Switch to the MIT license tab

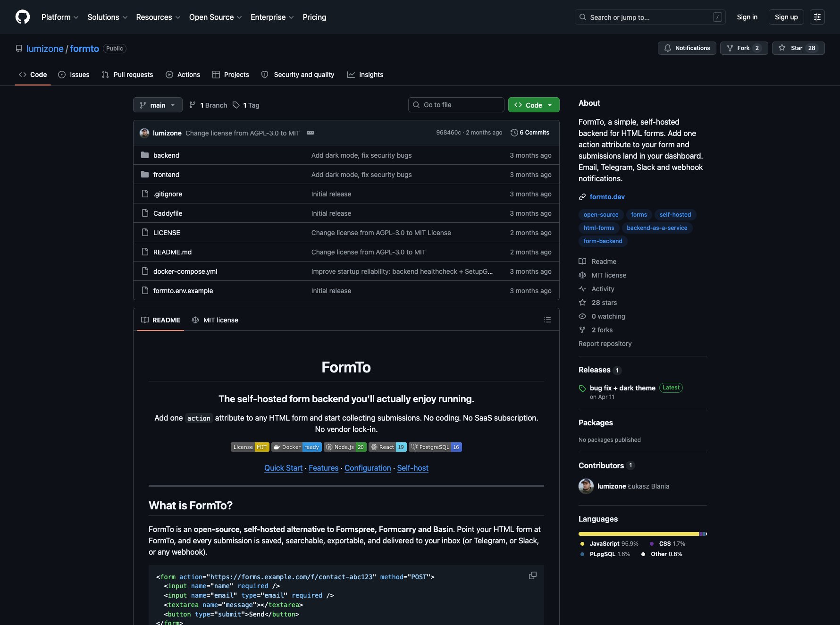[x=215, y=320]
